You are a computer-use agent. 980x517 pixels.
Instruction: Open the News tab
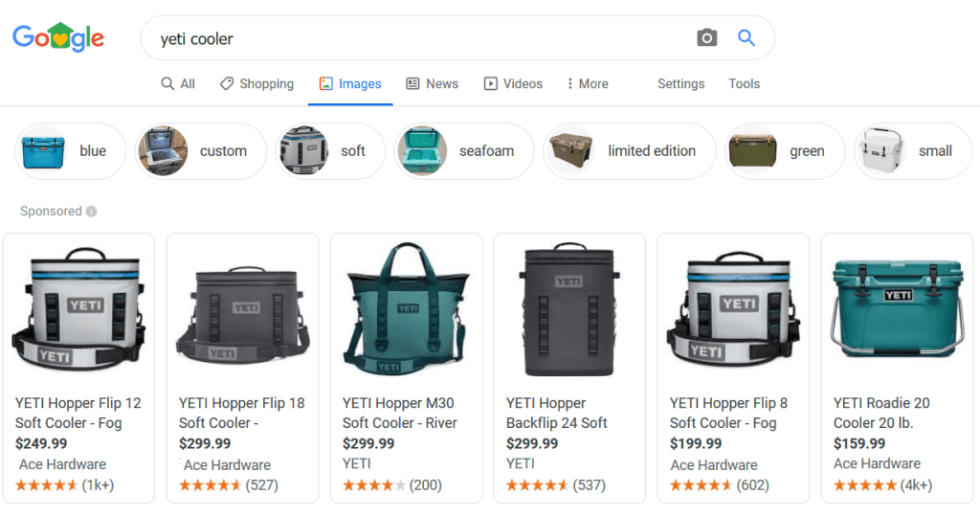[433, 84]
